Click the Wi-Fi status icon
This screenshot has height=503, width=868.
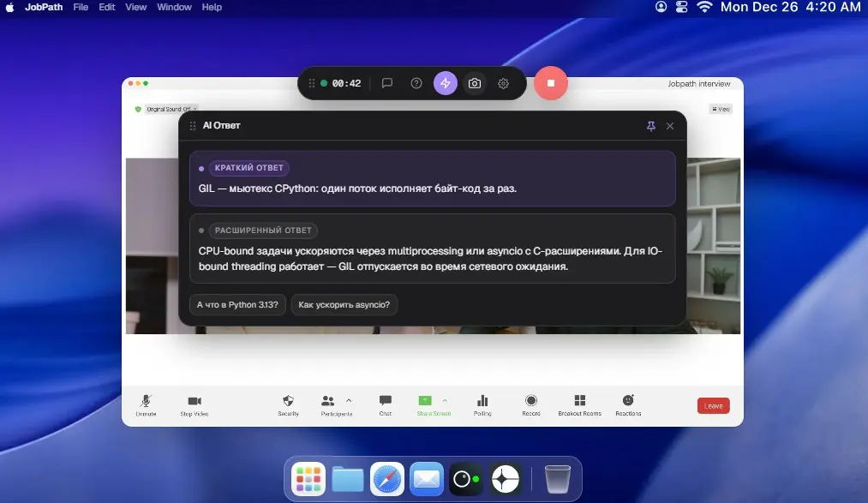coord(704,7)
